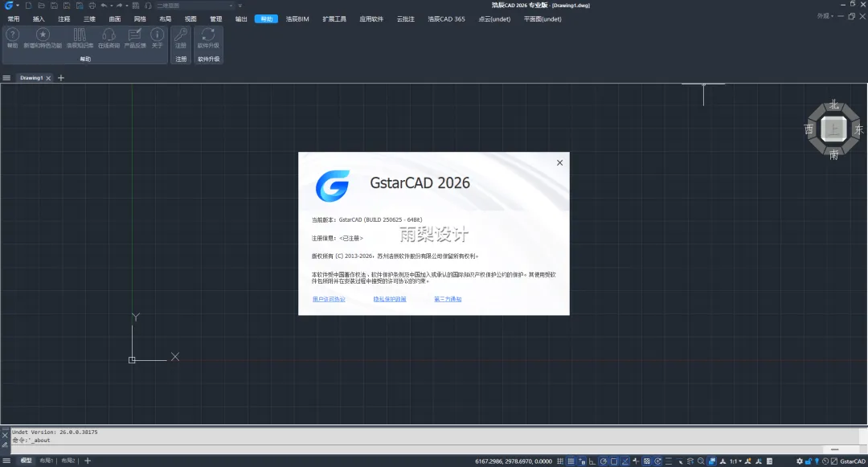Open redo history dropdown arrow
Viewport: 868px width, 467px height.
point(127,6)
